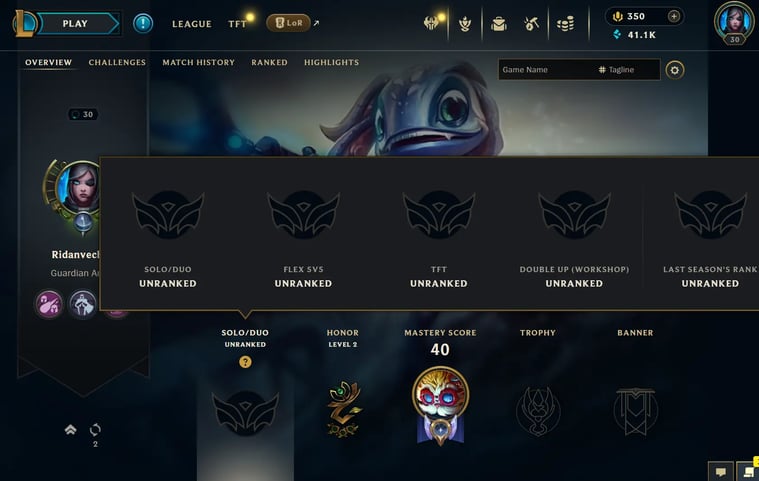Click the PLAY button
The height and width of the screenshot is (481, 759).
(x=77, y=24)
